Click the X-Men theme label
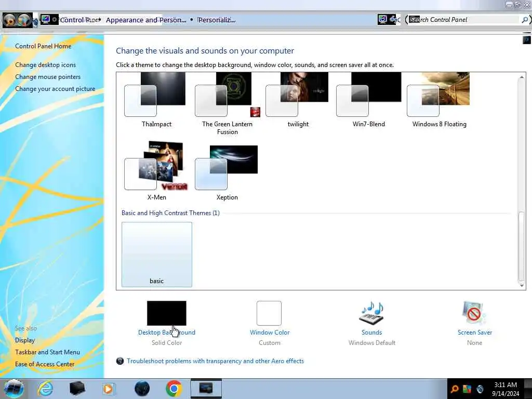Viewport: 532px width, 399px height. tap(156, 197)
